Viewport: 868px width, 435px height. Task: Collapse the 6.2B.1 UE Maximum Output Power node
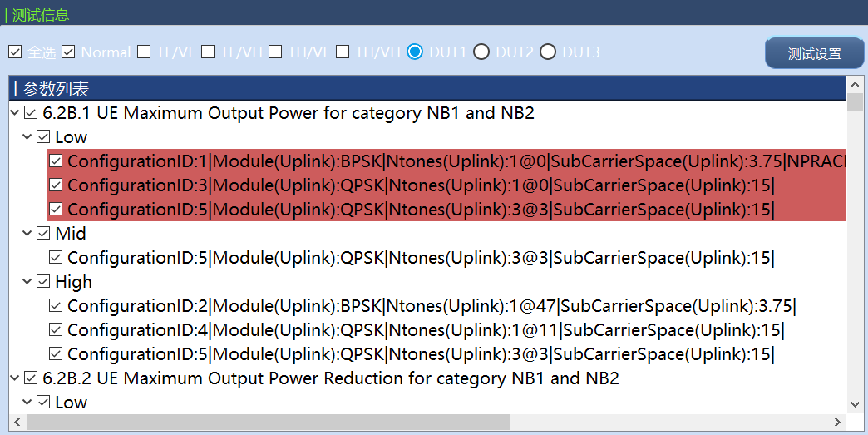(15, 113)
